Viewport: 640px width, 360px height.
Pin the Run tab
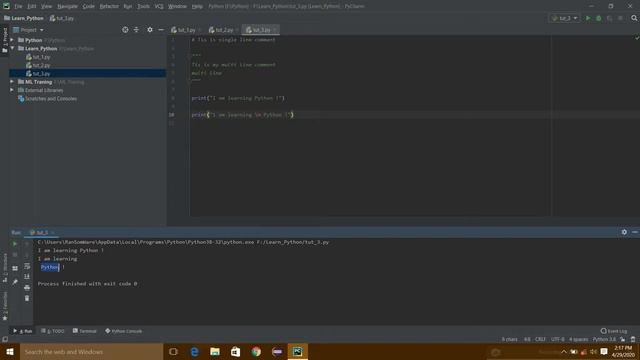[x=15, y=282]
